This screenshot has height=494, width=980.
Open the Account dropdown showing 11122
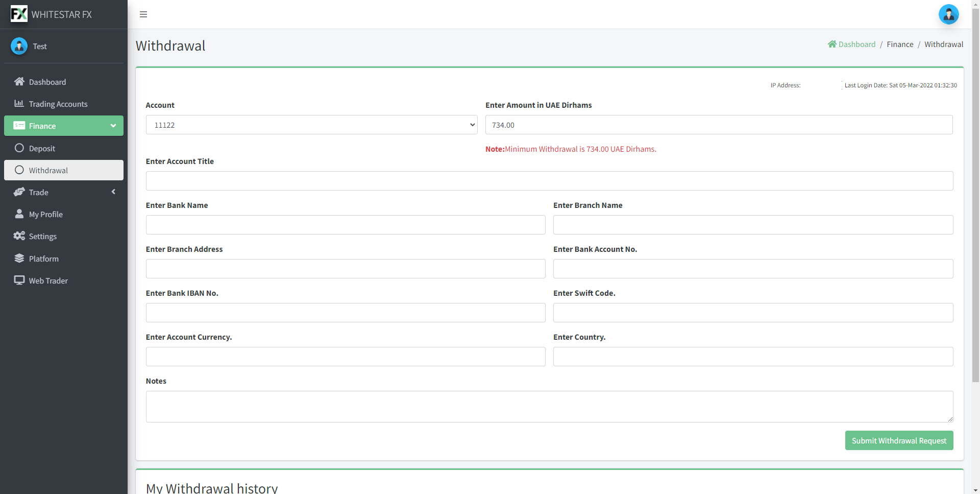tap(312, 125)
